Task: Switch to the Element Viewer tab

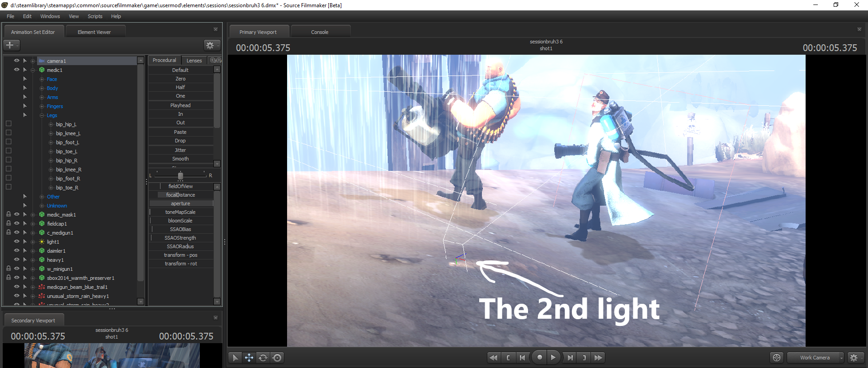Action: point(94,32)
